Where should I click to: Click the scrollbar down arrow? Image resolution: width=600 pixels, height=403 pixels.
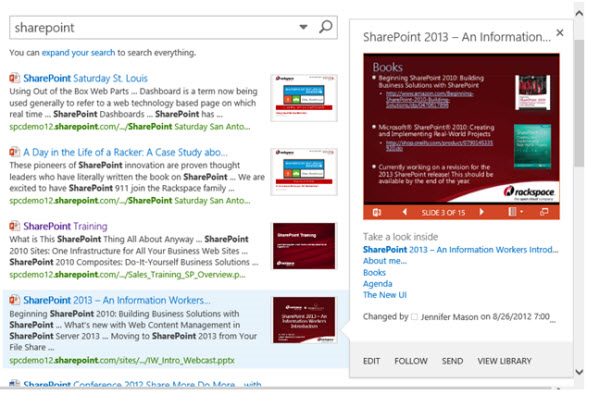[x=579, y=372]
